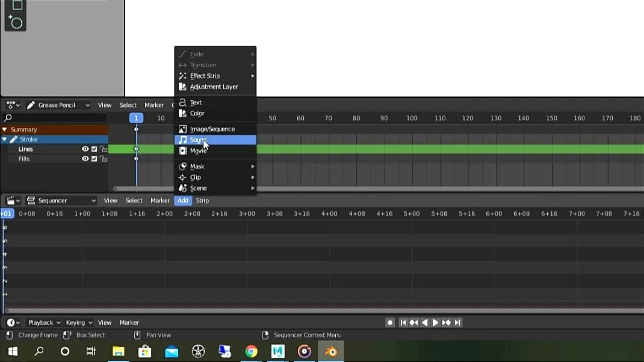Click the Effect Strip menu icon

tap(182, 76)
